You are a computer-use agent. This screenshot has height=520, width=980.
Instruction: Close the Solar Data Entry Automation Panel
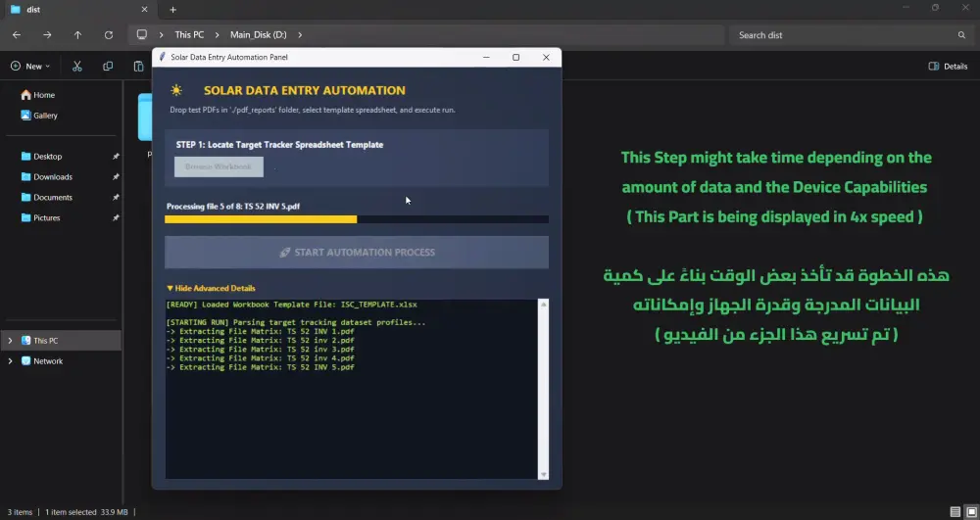point(546,58)
